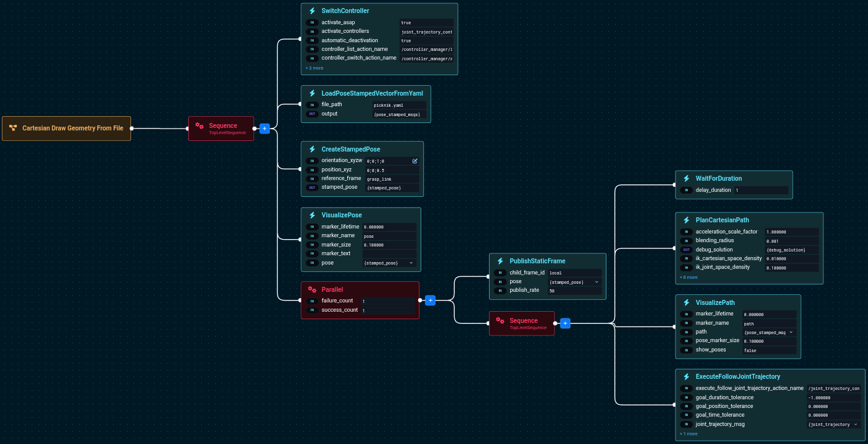868x444 pixels.
Task: Edit the automatic_deactivation true field
Action: click(x=426, y=40)
